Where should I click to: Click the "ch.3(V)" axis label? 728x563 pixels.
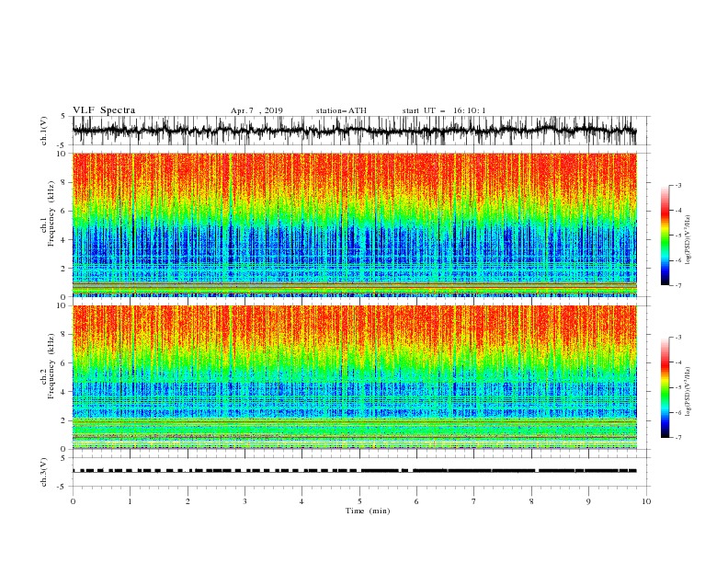pyautogui.click(x=44, y=472)
